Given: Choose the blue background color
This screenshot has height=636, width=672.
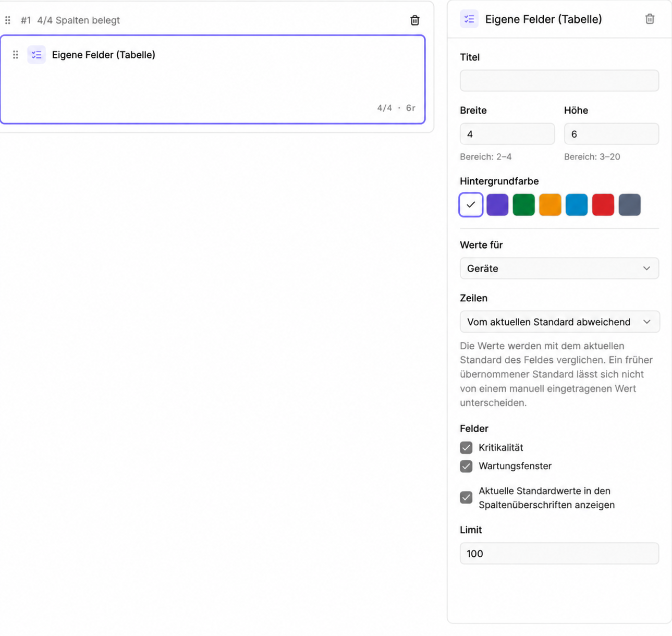Looking at the screenshot, I should (577, 205).
